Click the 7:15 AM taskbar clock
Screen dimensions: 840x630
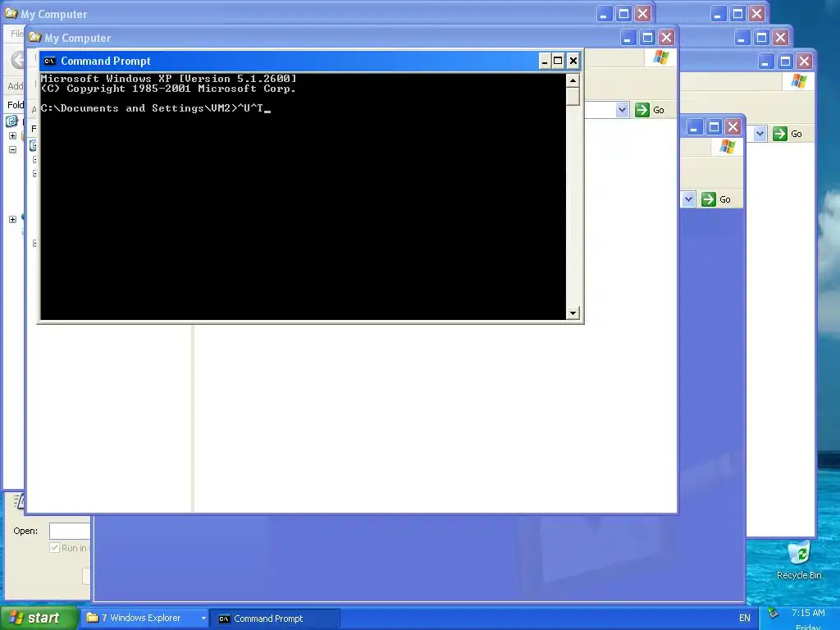click(808, 613)
